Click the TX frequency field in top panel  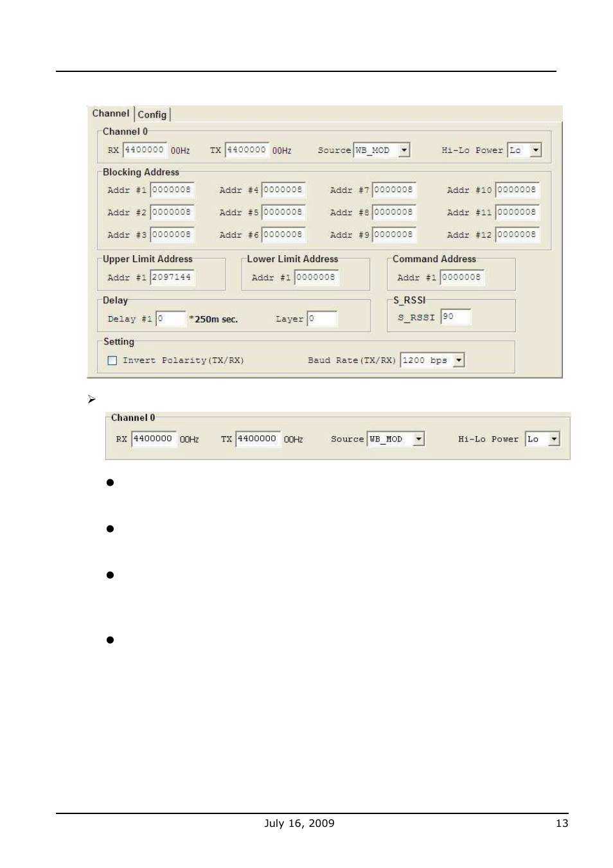247,150
